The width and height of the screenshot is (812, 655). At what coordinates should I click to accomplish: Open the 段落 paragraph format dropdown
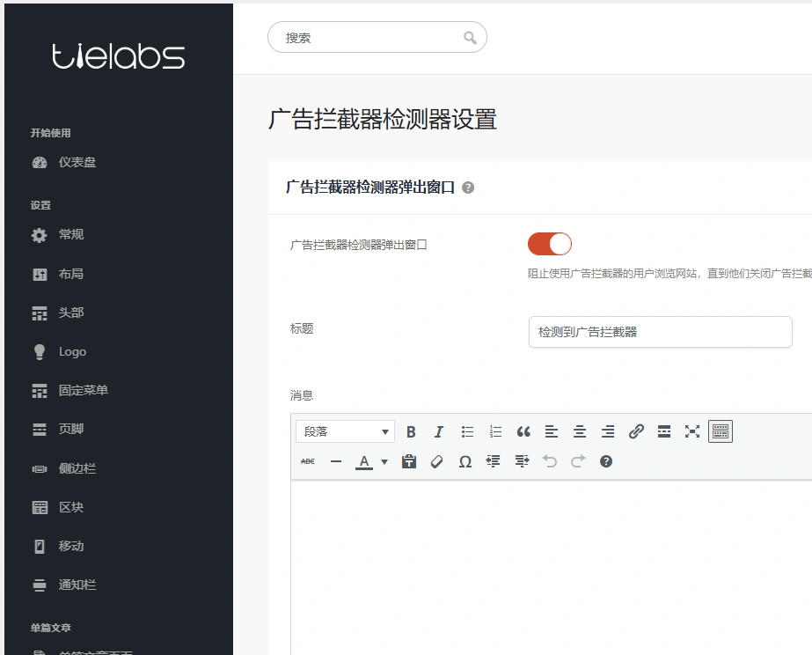point(345,431)
